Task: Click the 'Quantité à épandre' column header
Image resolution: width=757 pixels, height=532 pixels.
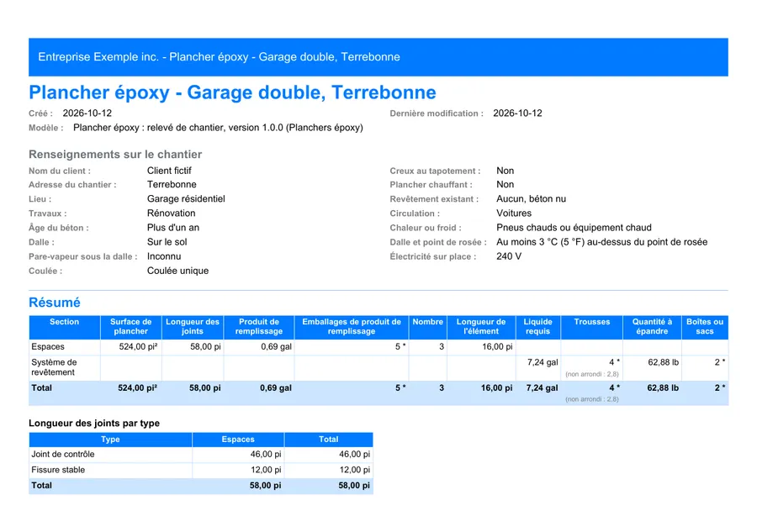Action: tap(652, 327)
